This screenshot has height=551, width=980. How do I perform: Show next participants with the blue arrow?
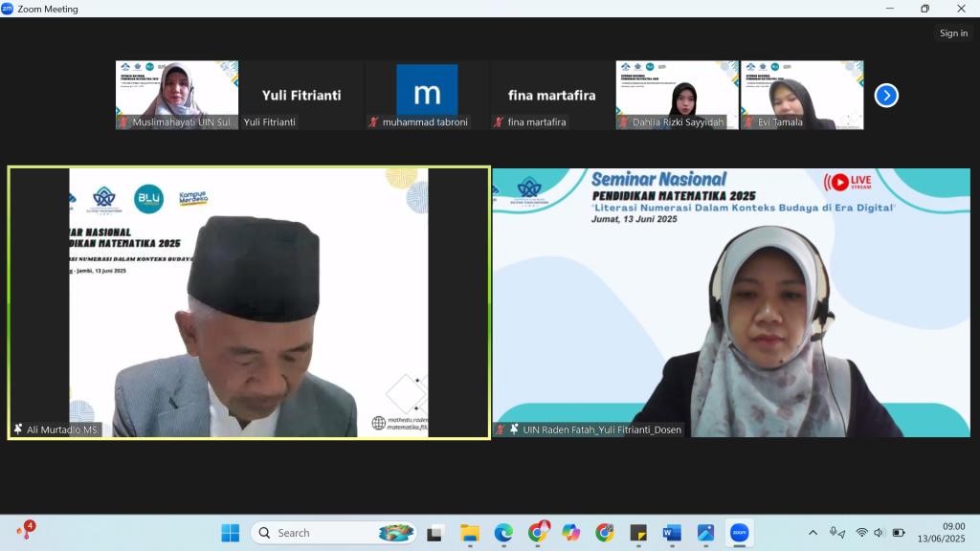click(x=886, y=96)
